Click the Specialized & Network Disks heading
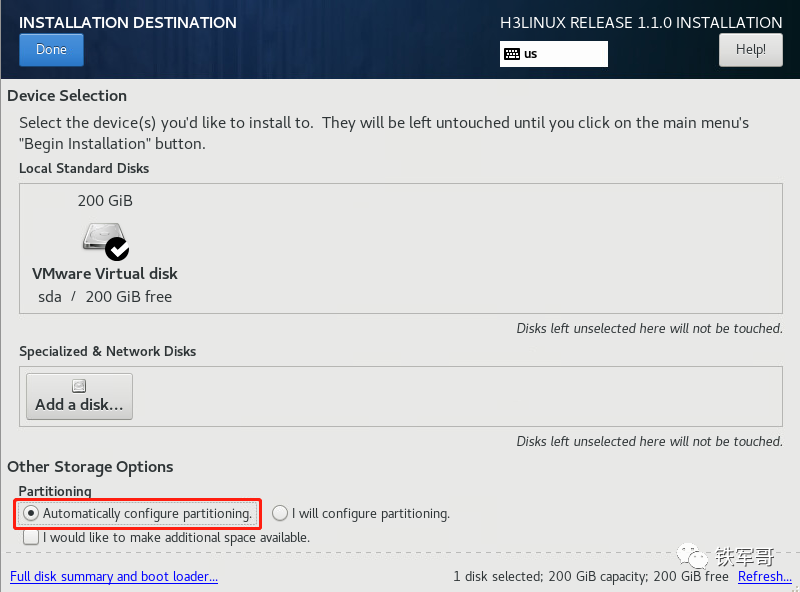This screenshot has height=592, width=800. pos(108,351)
